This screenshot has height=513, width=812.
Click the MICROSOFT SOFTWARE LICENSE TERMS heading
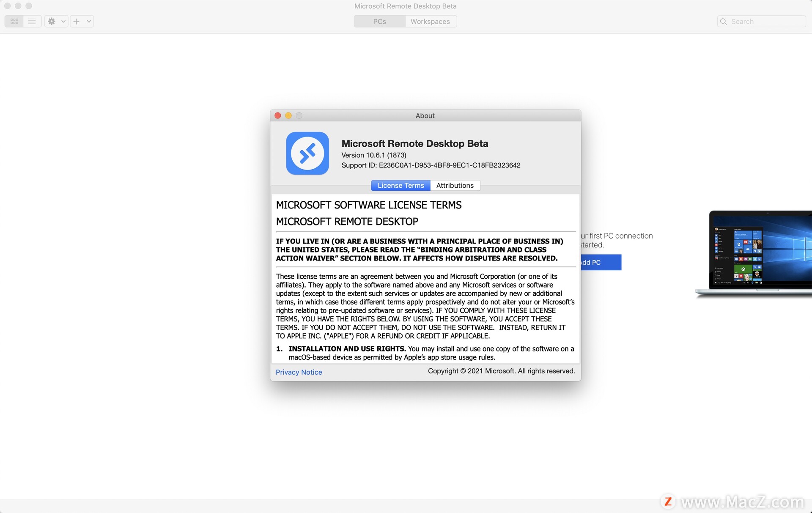point(369,205)
